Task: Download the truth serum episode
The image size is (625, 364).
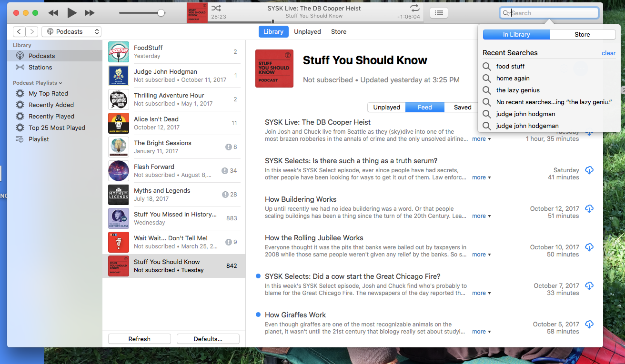Action: coord(589,170)
